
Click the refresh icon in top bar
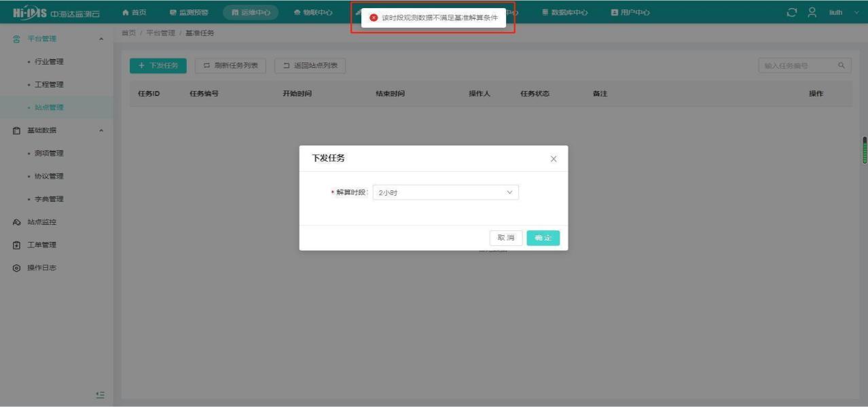(791, 12)
